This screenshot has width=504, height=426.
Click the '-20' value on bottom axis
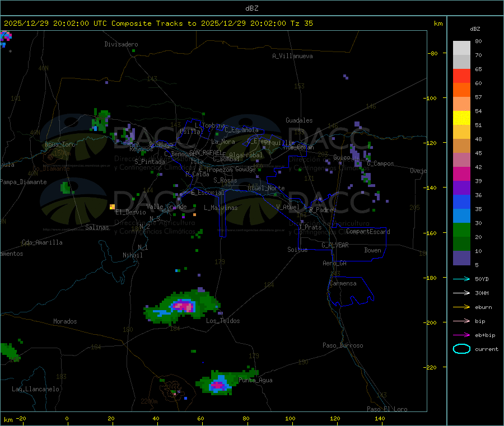click(21, 418)
